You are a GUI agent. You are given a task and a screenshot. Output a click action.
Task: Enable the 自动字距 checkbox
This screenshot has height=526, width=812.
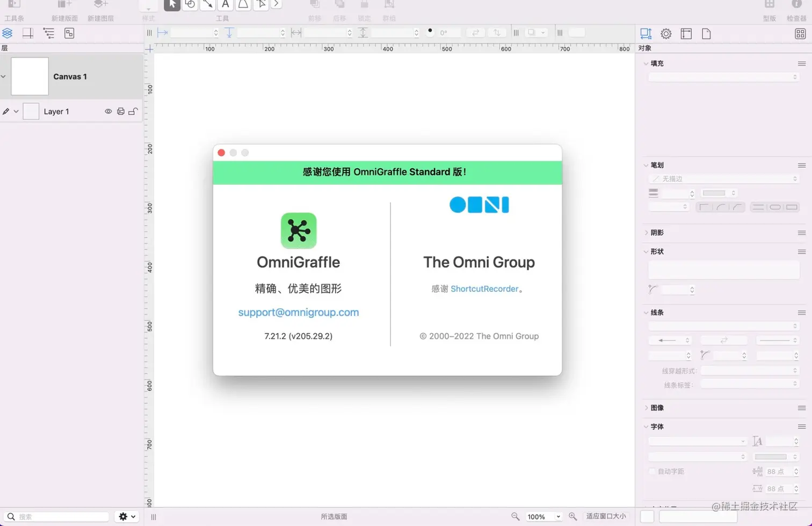point(653,471)
